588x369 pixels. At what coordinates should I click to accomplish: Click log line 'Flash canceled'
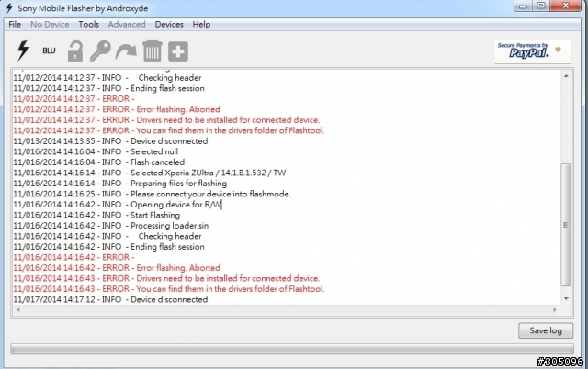point(98,162)
